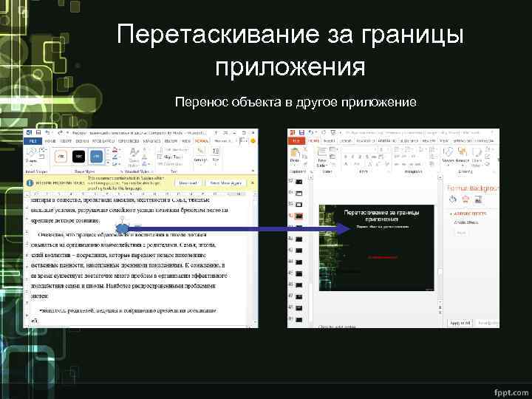This screenshot has width=532, height=399.
Task: Open Quick Styles for WordArt in Word
Action: (134, 157)
